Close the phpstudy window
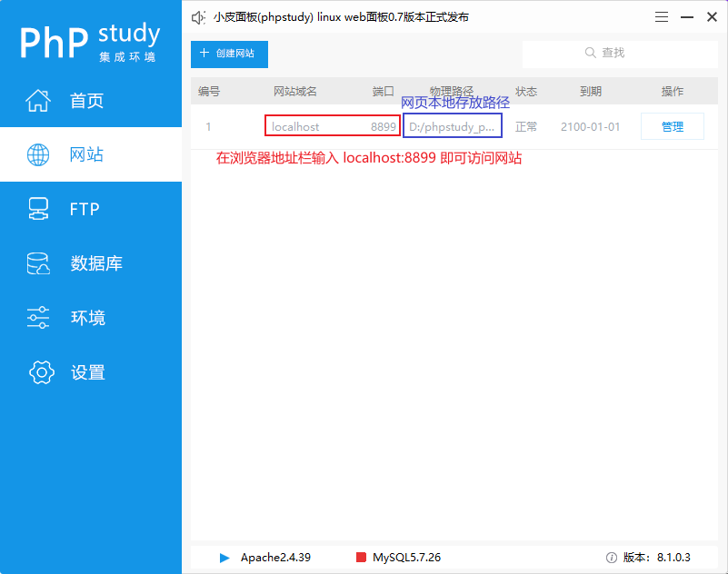This screenshot has width=728, height=574. pyautogui.click(x=712, y=17)
